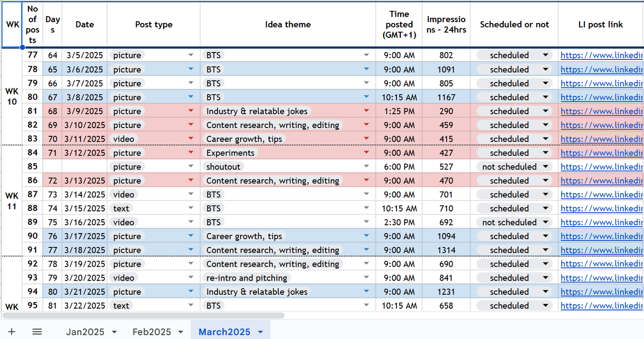Open scheduled dropdown for 3/5/2025 row
The image size is (644, 339).
coord(546,55)
